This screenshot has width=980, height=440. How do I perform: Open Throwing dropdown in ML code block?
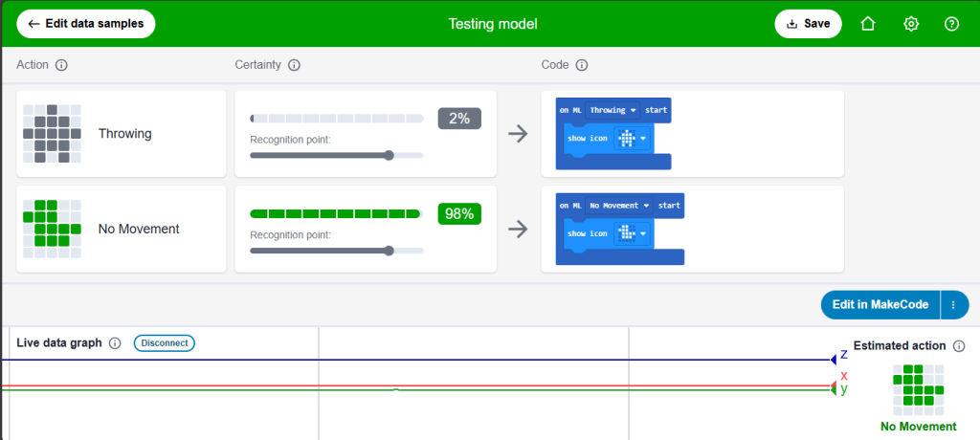pyautogui.click(x=613, y=110)
